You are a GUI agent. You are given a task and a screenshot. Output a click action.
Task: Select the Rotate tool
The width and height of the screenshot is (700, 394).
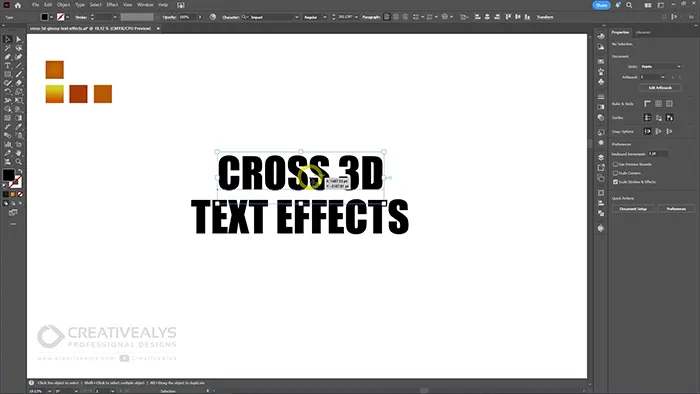(8, 91)
